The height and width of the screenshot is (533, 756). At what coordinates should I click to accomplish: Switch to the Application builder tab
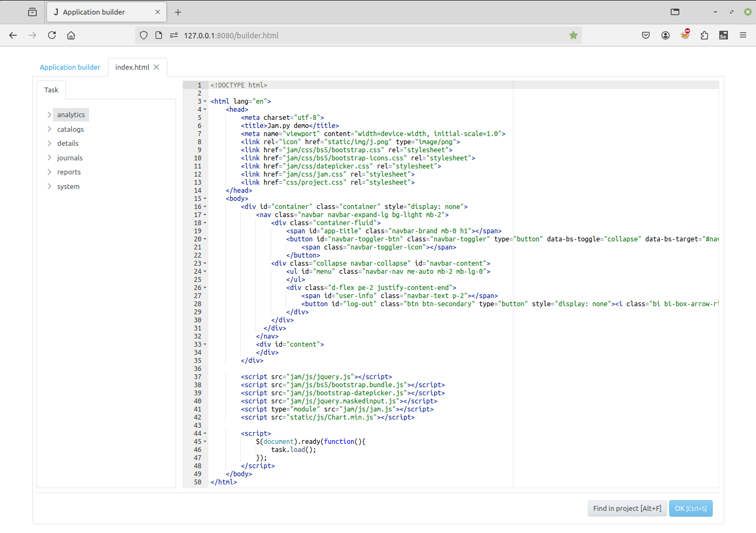point(70,68)
